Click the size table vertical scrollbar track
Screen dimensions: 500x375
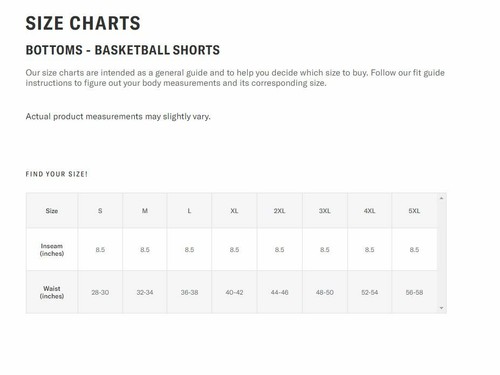pyautogui.click(x=441, y=253)
